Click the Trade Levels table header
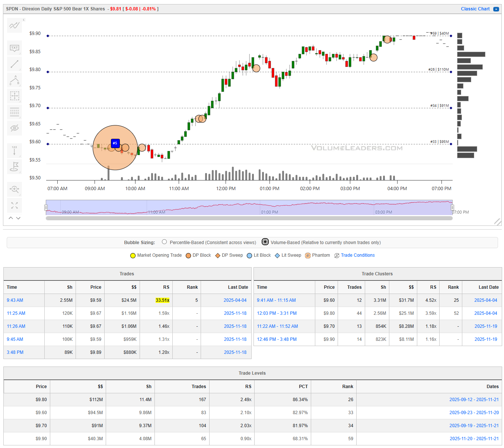 (252, 373)
